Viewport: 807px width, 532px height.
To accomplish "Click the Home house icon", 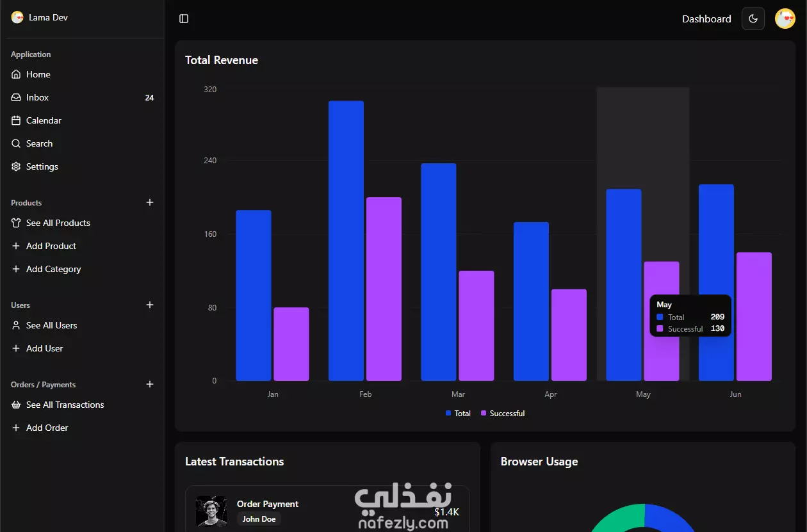I will (16, 74).
